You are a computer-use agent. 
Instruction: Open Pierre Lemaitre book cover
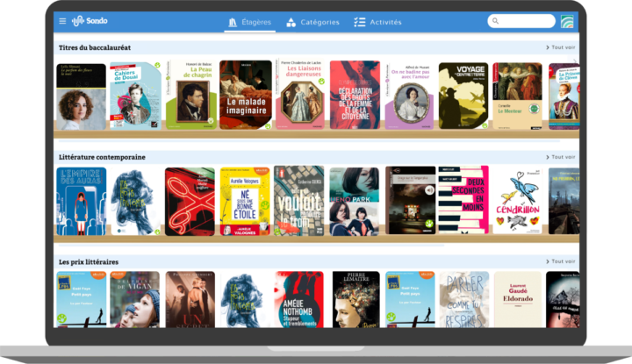(x=355, y=300)
